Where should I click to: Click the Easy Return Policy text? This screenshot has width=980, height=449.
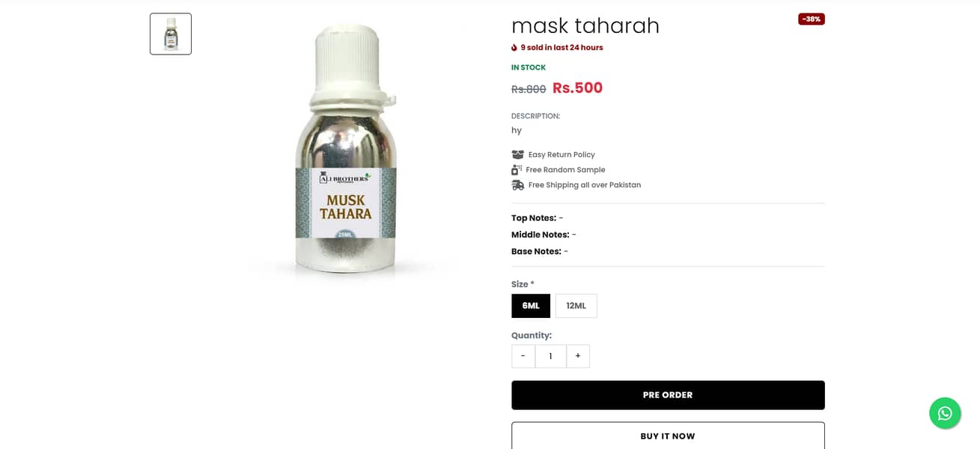point(561,155)
